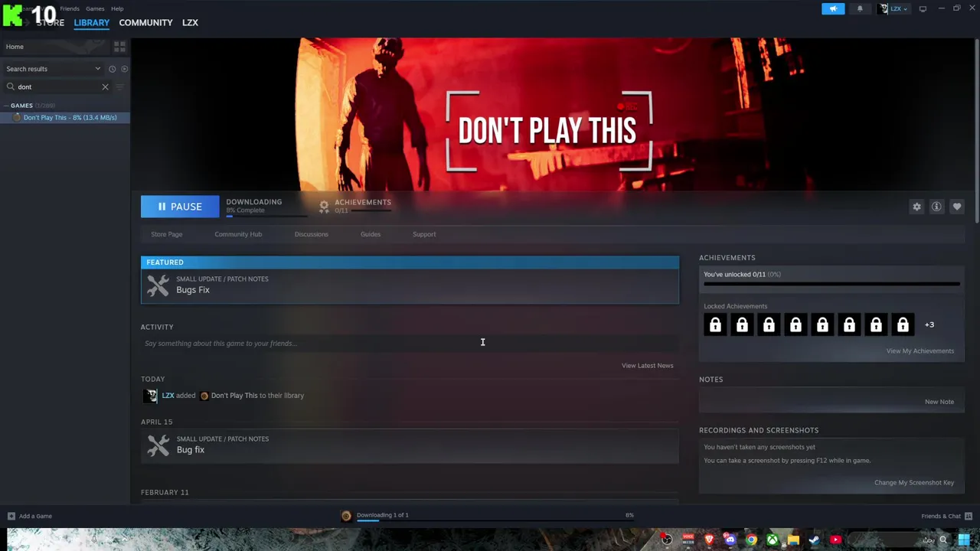Screen dimensions: 980x551
Task: Show ready-to-play games filter icon
Action: tap(124, 69)
